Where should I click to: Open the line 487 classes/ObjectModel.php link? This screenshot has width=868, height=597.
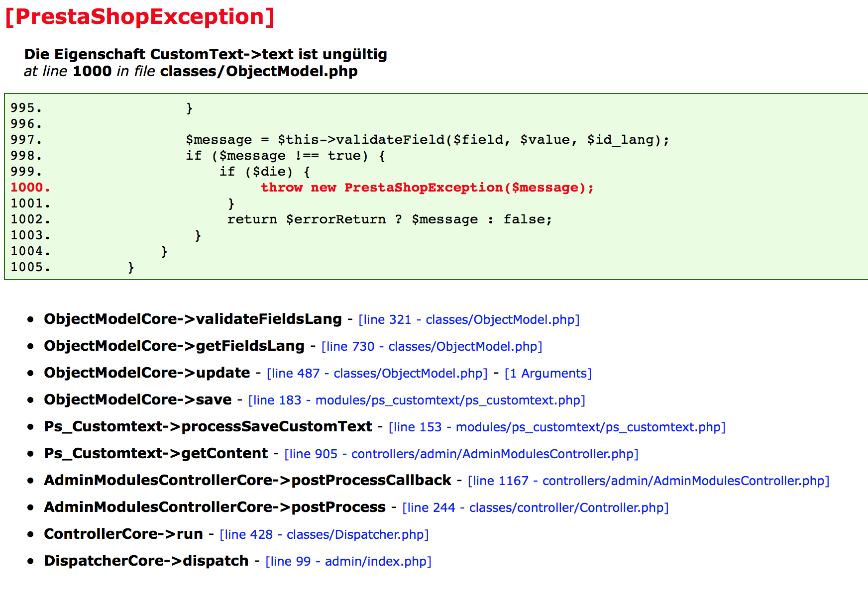pyautogui.click(x=377, y=373)
